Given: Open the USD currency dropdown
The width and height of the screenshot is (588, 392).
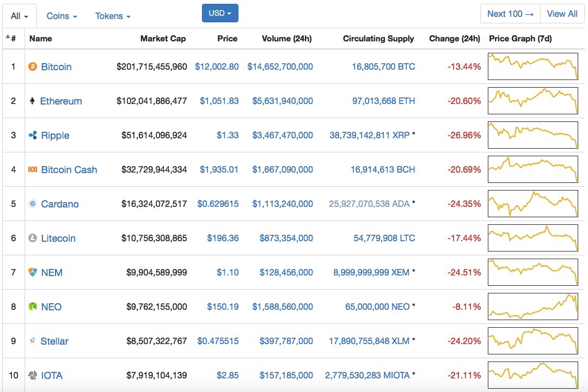Looking at the screenshot, I should click(x=220, y=13).
